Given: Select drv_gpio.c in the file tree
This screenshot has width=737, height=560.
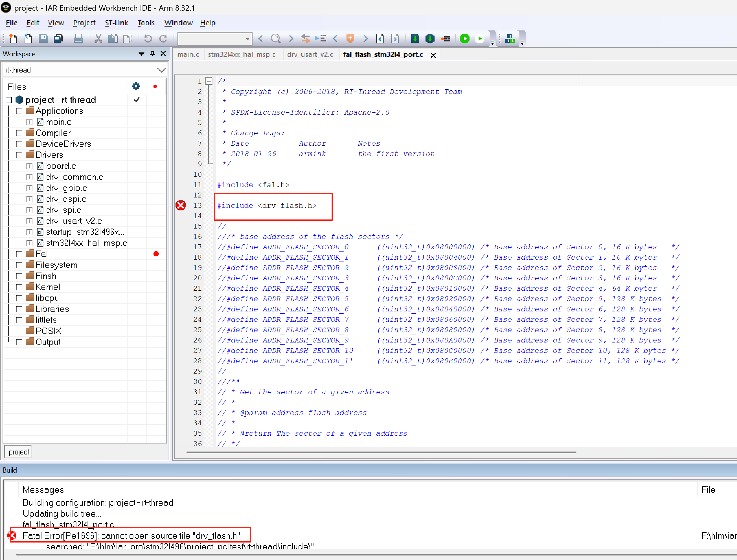Looking at the screenshot, I should tap(66, 188).
